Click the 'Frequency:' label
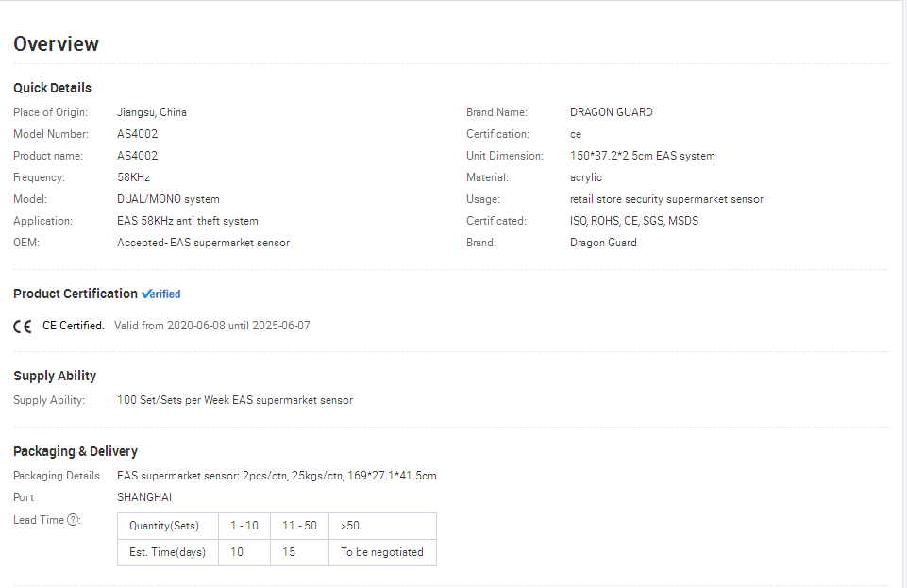Viewport: 907px width, 588px height. [x=39, y=177]
